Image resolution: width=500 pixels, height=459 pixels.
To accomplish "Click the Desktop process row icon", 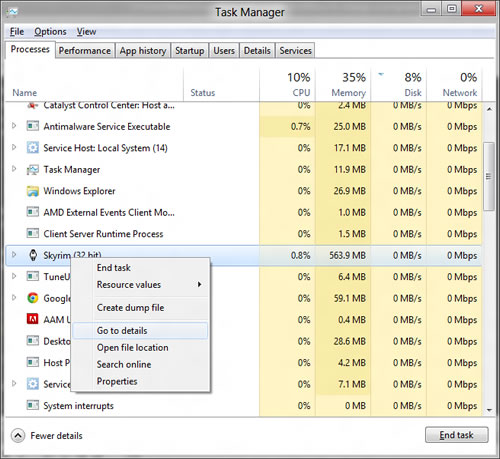I will coord(33,341).
